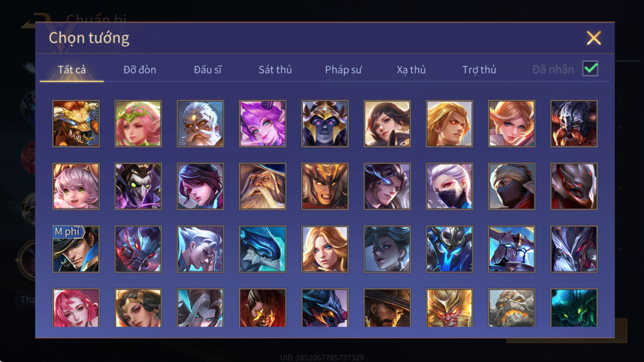
Task: Choose the red-bearded horned helmet warrior
Action: [574, 123]
